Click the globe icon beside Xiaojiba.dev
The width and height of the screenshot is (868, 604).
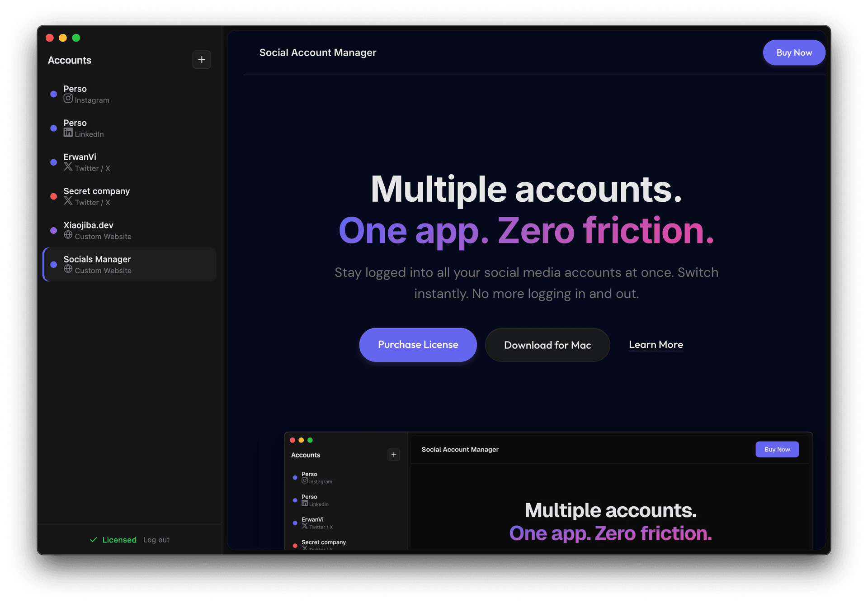(x=68, y=235)
